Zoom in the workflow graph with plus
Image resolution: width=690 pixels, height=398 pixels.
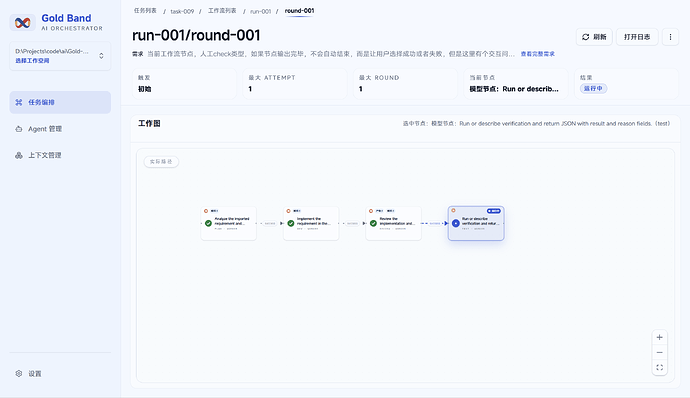(x=659, y=337)
